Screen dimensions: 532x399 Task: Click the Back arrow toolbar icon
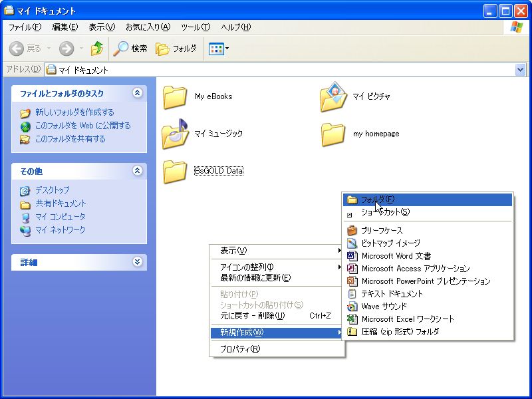(16, 49)
